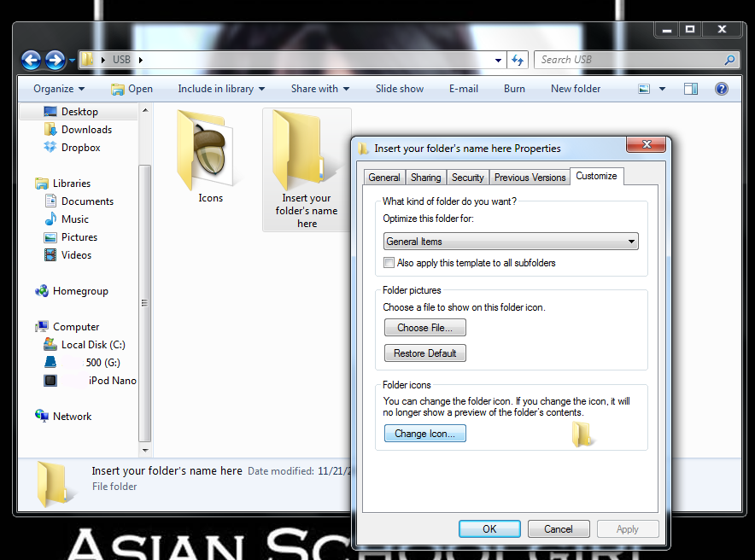Screen dimensions: 755x560
Task: Switch to the Previous Versions tab
Action: (530, 177)
